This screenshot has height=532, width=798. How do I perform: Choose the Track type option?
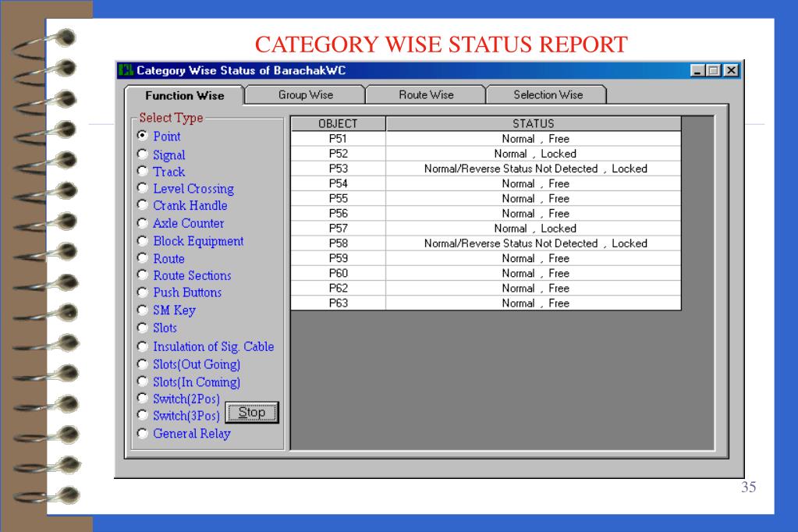tap(143, 171)
